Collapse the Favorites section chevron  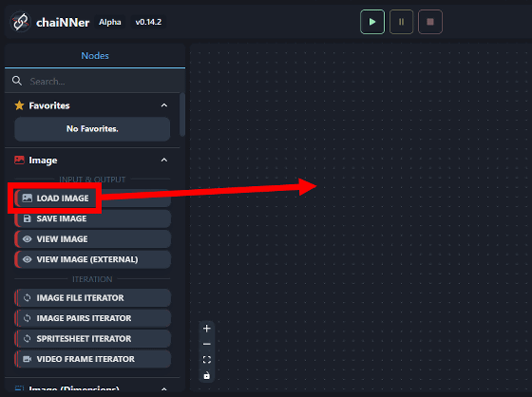tap(163, 105)
